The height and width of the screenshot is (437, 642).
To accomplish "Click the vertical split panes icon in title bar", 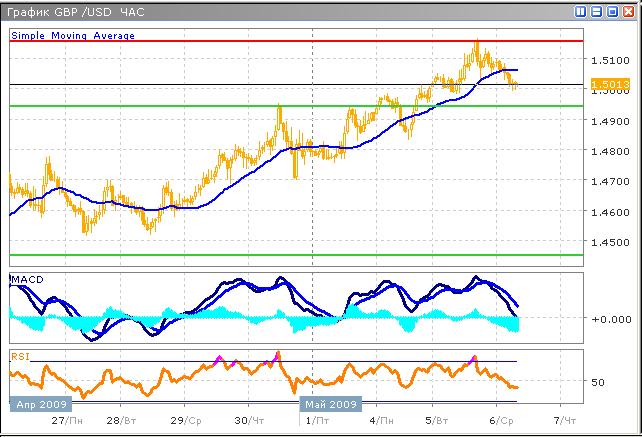I will pyautogui.click(x=582, y=12).
